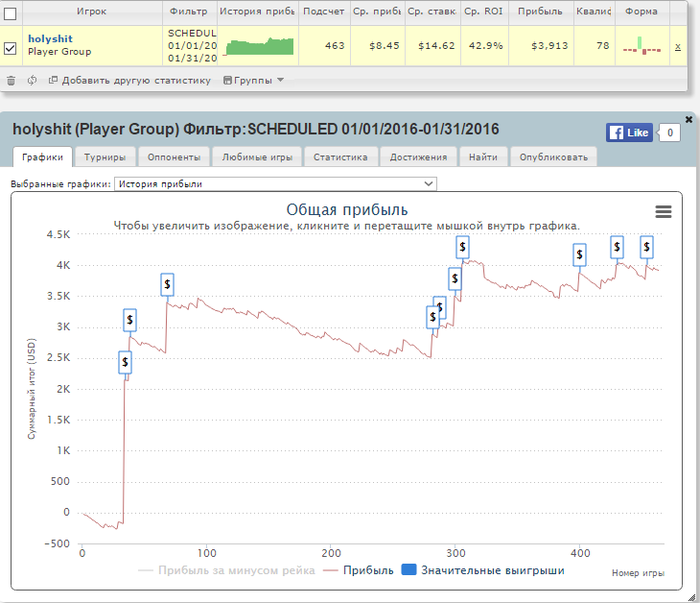Click the trash delete icon
Image resolution: width=700 pixels, height=603 pixels.
[11, 80]
